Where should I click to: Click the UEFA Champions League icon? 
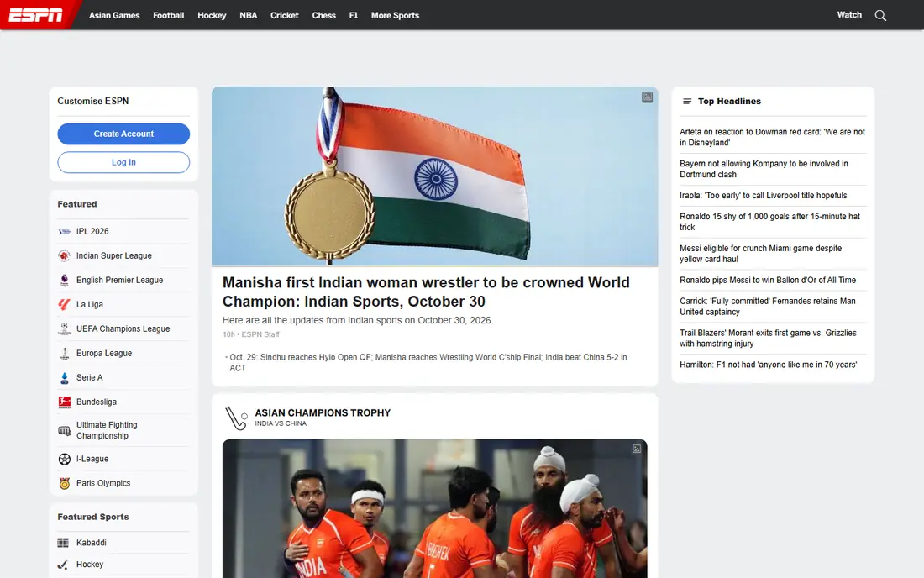click(x=64, y=328)
